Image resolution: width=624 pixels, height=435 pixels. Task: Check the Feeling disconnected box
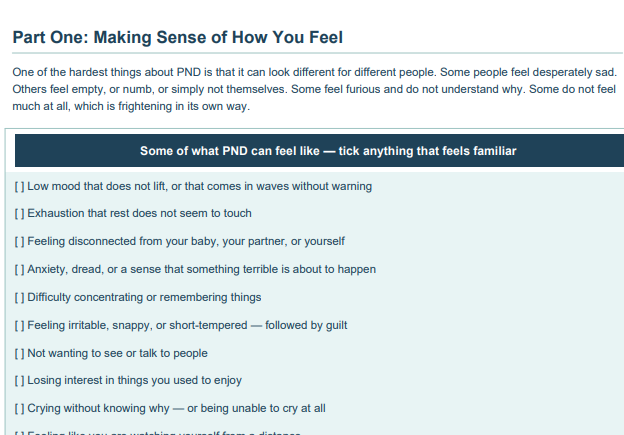[20, 241]
